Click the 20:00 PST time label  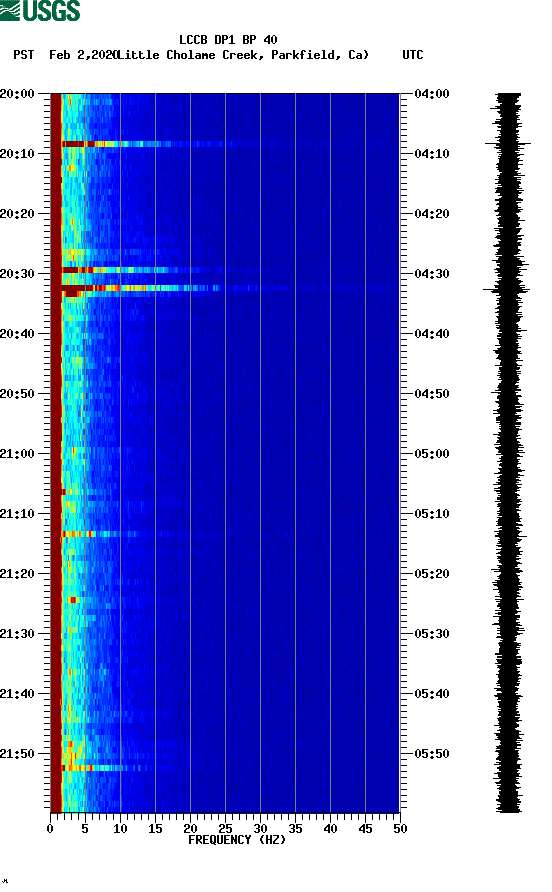pos(17,93)
